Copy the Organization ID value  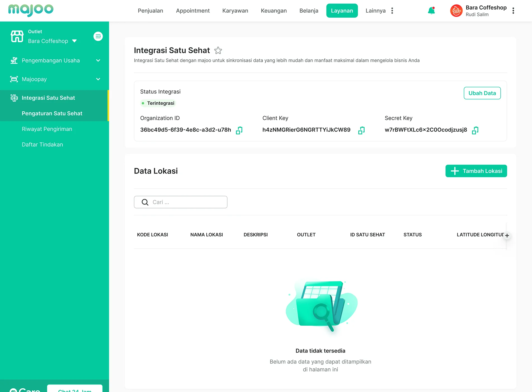[239, 130]
